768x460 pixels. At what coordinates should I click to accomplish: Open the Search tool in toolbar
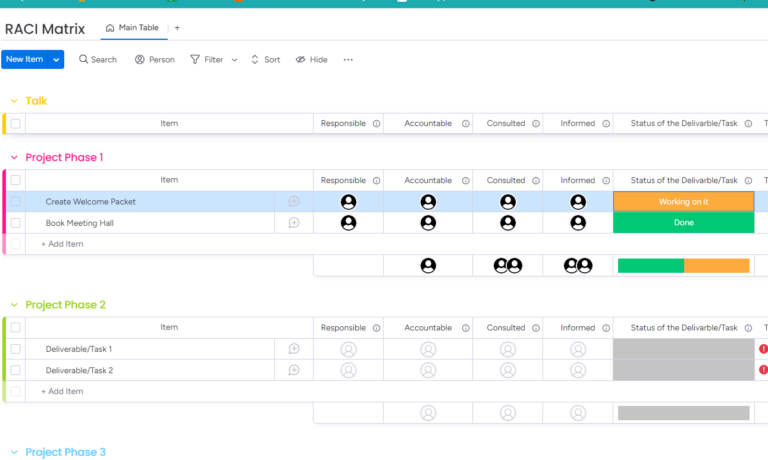98,60
